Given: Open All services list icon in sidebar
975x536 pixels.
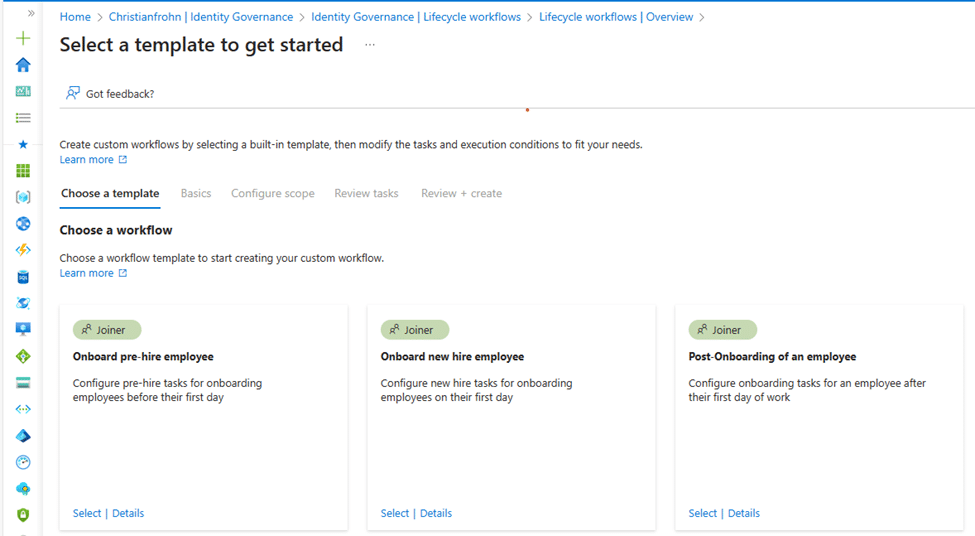Looking at the screenshot, I should pyautogui.click(x=23, y=118).
